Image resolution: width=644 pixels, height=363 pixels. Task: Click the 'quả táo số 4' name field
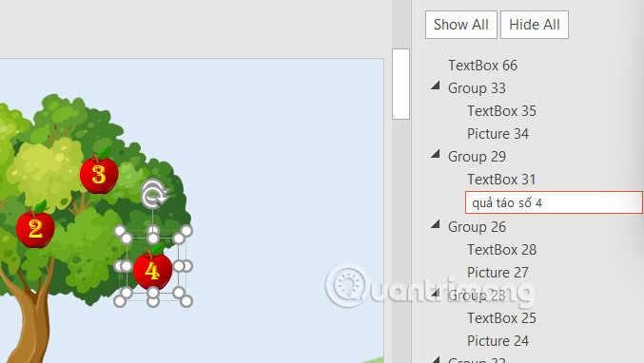554,202
